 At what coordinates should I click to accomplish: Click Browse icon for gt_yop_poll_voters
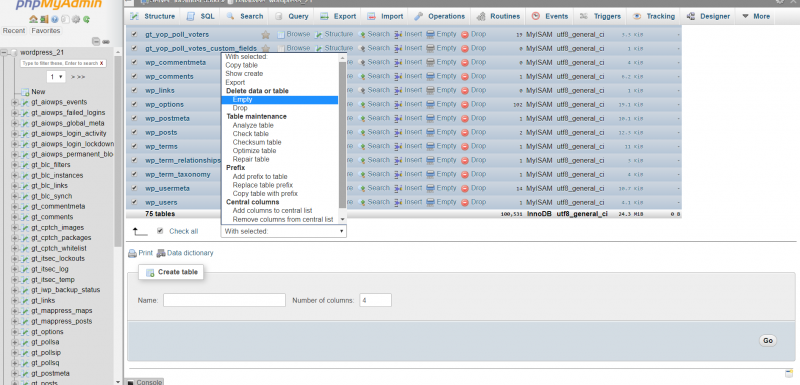point(280,35)
